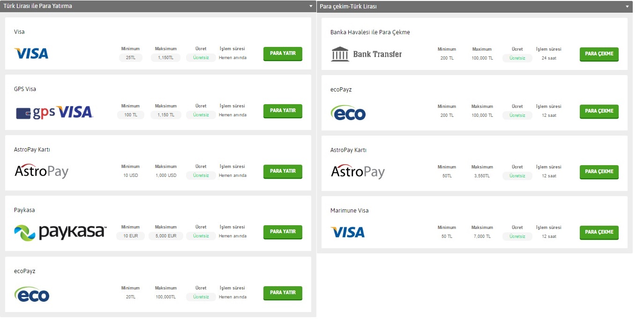Withdraw with Marimune Visa via PARA ÇEKME
The height and width of the screenshot is (320, 644).
click(599, 232)
